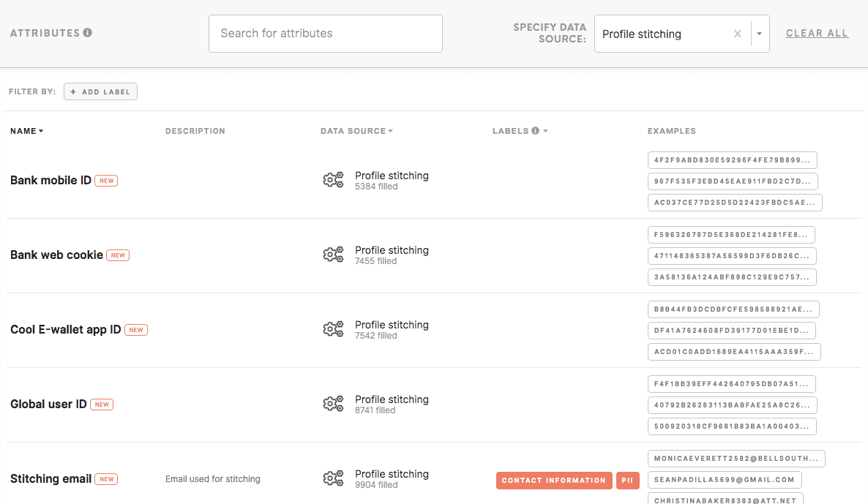Click the Clear All link
Screen dimensions: 868x504
(817, 33)
